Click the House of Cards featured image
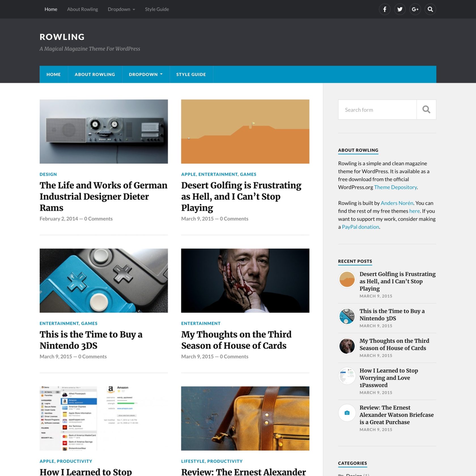This screenshot has height=476, width=476. coord(245,281)
